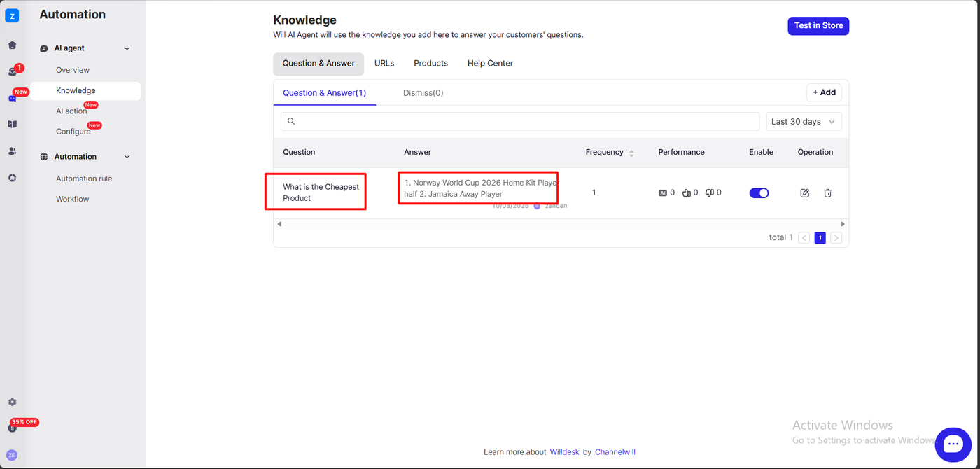Click the Answer column header
Screen dimensions: 980x469
coord(418,153)
